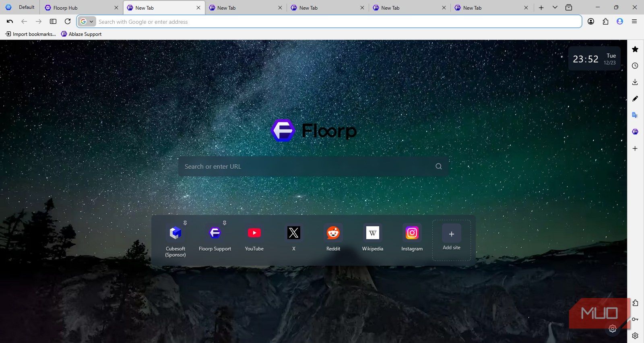Open the hamburger application menu
Screen dimensions: 644x343
coord(634,22)
